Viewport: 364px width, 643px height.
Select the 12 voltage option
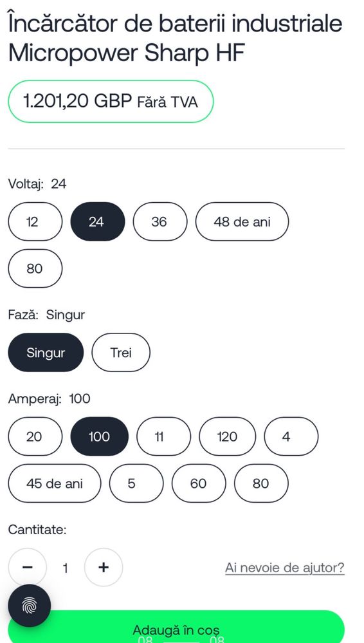click(35, 221)
